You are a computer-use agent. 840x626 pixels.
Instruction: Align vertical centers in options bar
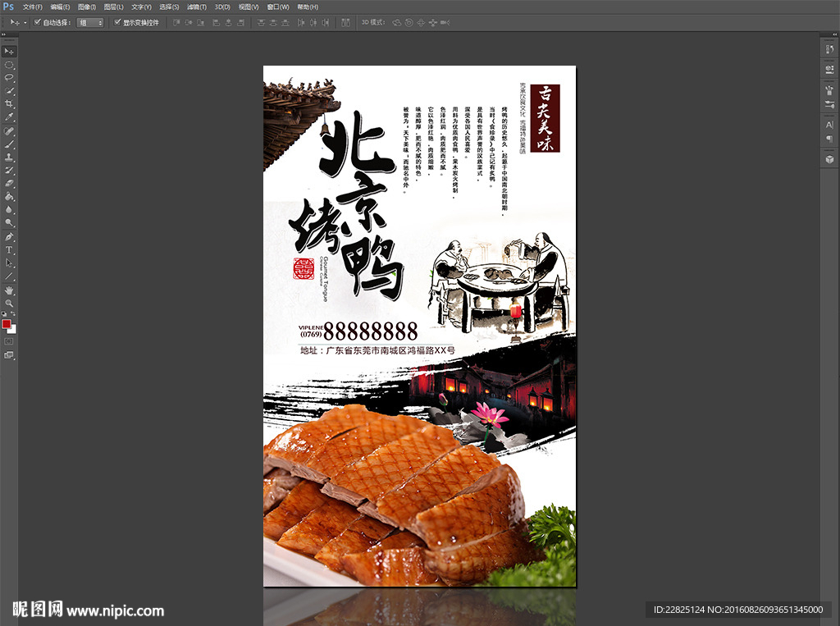point(189,22)
